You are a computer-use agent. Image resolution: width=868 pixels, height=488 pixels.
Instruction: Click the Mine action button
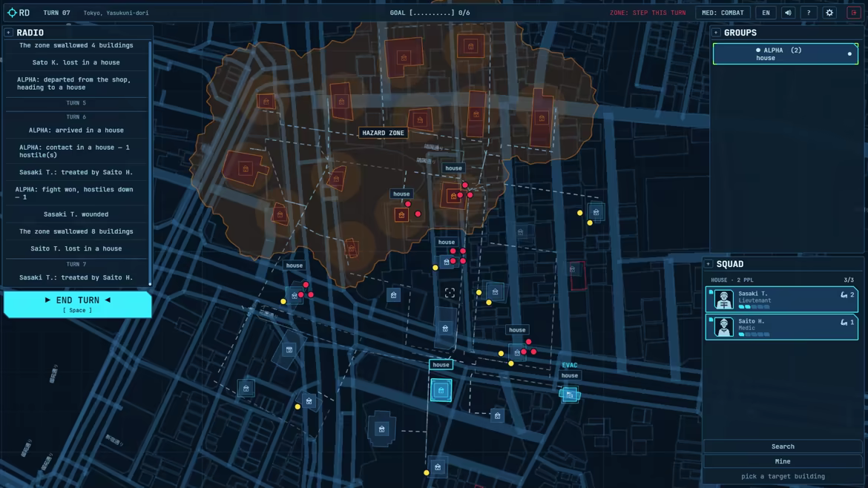coord(782,461)
